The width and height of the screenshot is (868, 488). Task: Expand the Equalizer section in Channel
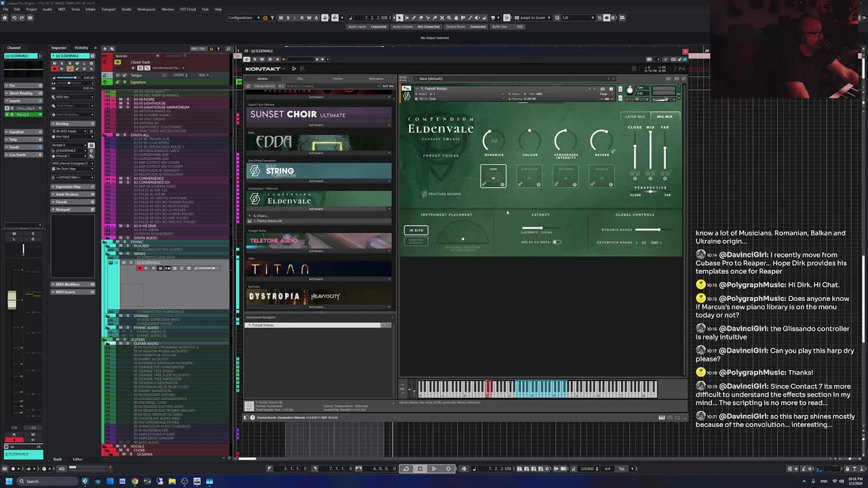pyautogui.click(x=23, y=132)
